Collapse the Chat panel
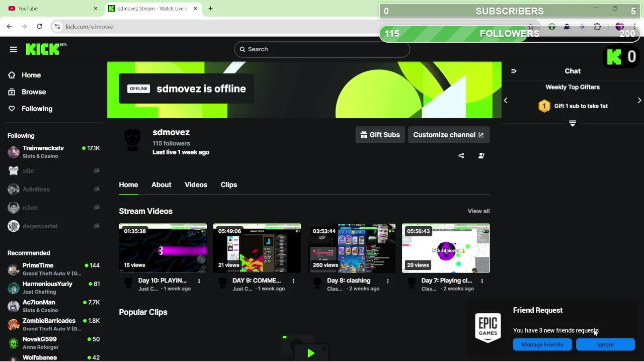This screenshot has height=362, width=644. coord(514,71)
